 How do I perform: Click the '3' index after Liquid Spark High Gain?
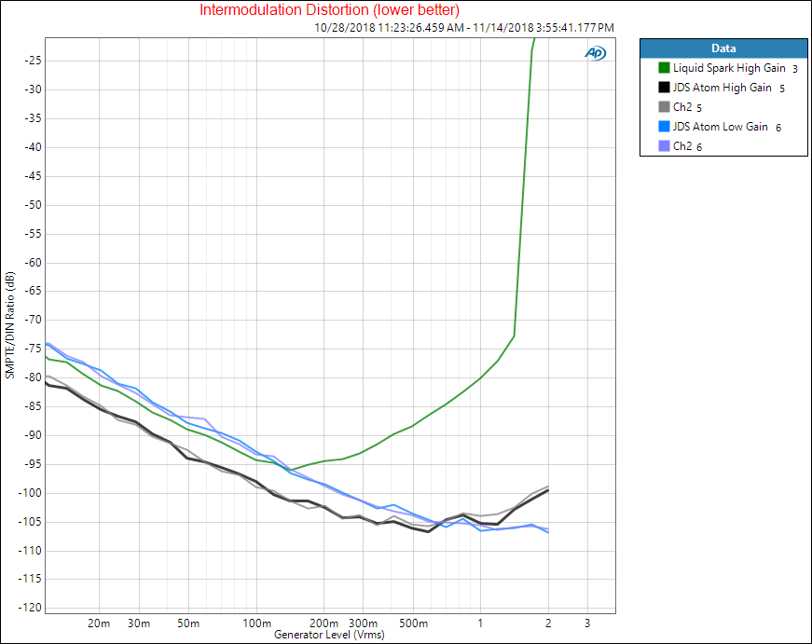coord(795,69)
